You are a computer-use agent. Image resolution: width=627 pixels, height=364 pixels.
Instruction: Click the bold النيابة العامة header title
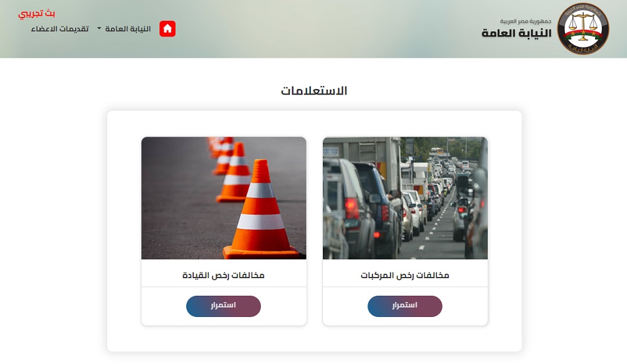pos(516,33)
